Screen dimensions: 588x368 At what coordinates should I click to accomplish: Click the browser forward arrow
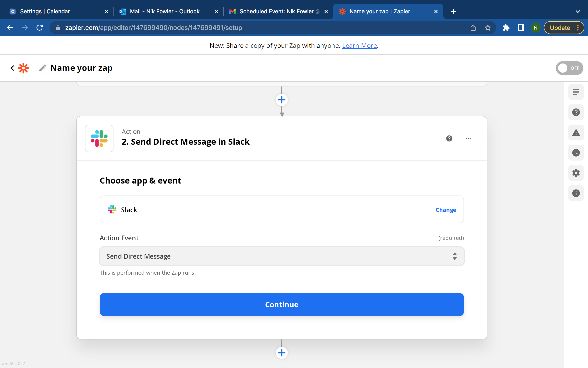25,28
